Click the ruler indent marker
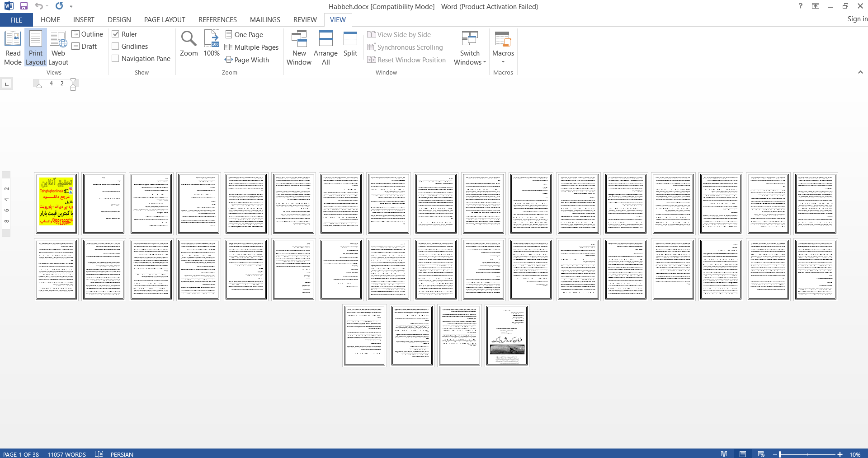This screenshot has height=458, width=868. coord(73,84)
